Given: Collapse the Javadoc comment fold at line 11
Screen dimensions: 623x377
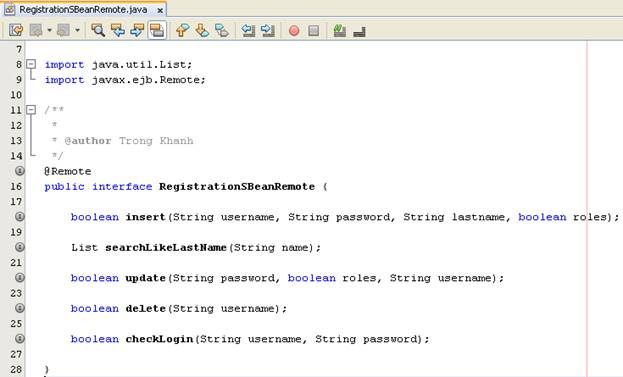Looking at the screenshot, I should (31, 110).
